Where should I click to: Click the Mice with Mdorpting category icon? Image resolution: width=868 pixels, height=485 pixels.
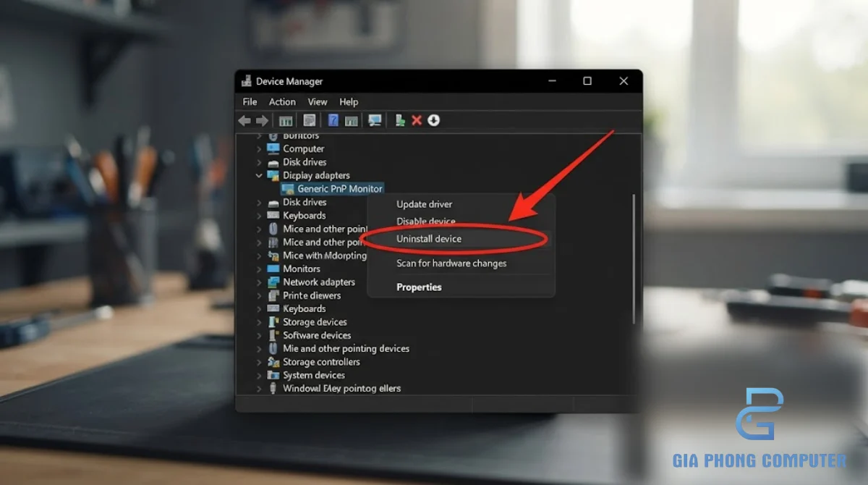[x=273, y=256]
